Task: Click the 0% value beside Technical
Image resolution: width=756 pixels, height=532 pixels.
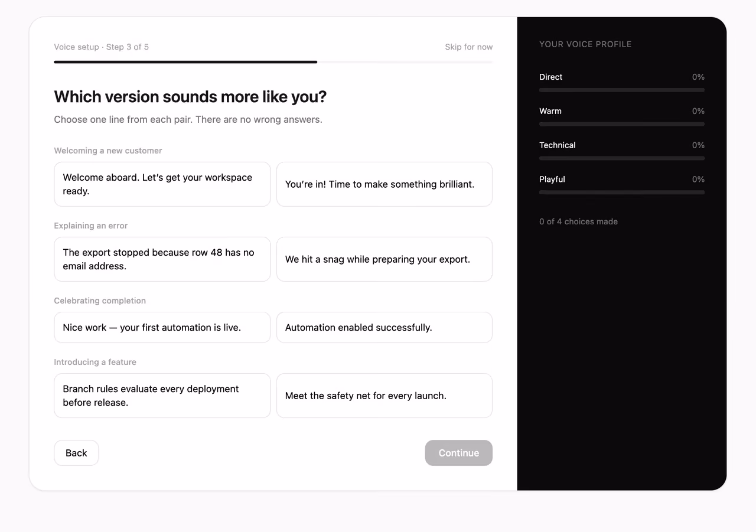Action: 698,145
